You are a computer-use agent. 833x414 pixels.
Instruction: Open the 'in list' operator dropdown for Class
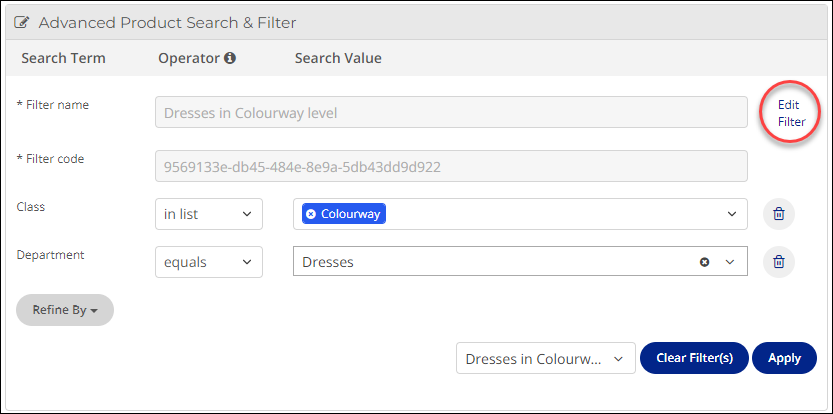pos(209,214)
